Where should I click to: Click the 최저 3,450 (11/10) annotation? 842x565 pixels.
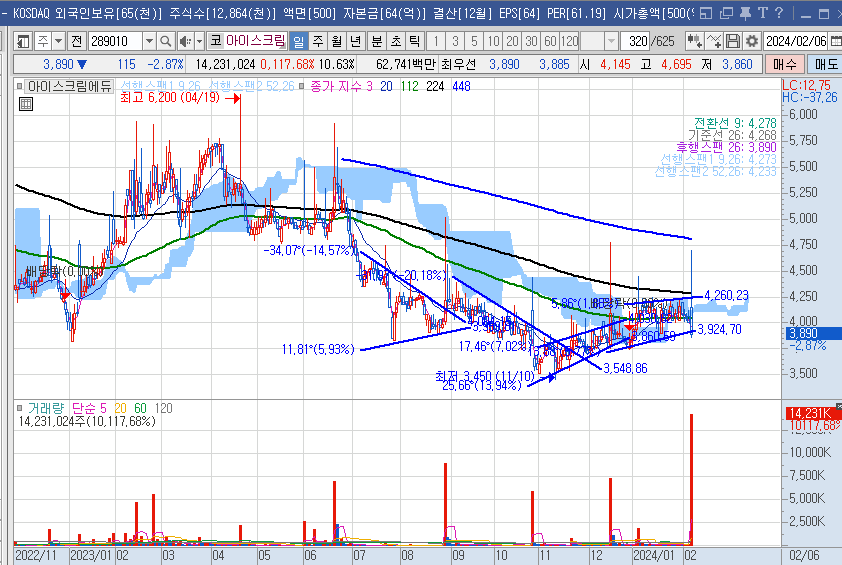pos(484,376)
